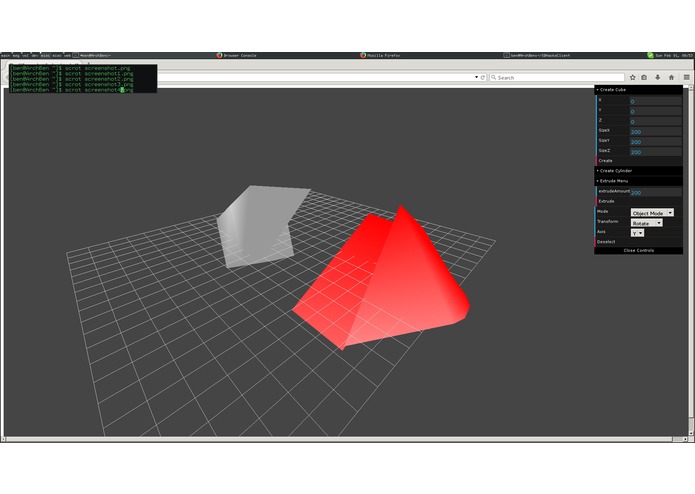Open URL history dropdown arrow in address bar
Viewport: 695px width, 494px height.
(476, 77)
